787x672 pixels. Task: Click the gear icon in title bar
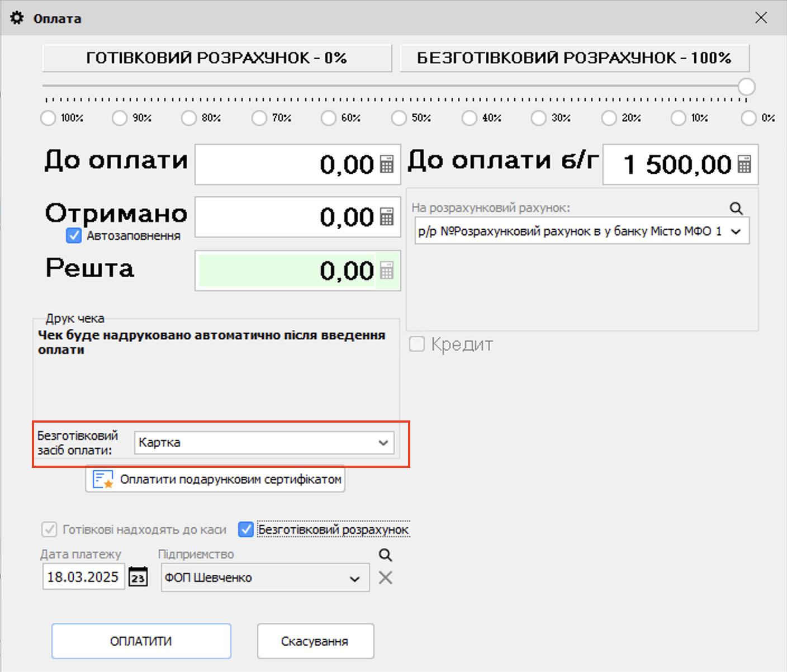coord(17,18)
